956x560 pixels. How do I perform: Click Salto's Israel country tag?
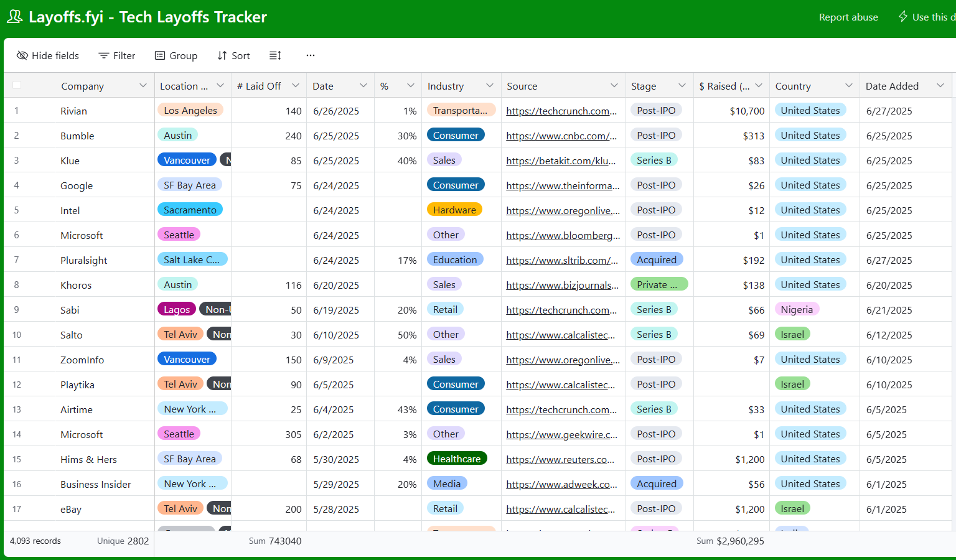[x=792, y=334]
